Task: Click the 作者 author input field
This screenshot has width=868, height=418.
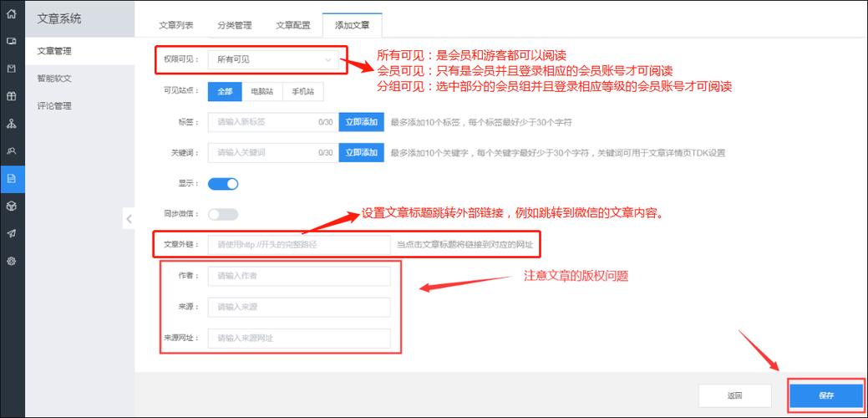Action: (x=299, y=276)
